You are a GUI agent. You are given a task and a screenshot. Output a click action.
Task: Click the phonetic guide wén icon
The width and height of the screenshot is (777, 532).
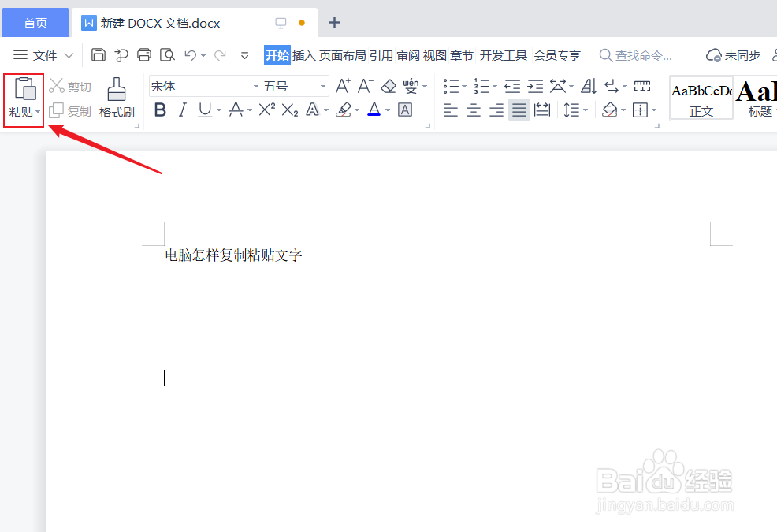pos(411,86)
